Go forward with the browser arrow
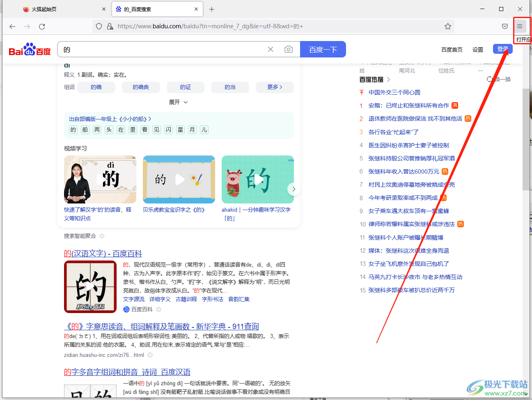The image size is (532, 400). (x=27, y=26)
